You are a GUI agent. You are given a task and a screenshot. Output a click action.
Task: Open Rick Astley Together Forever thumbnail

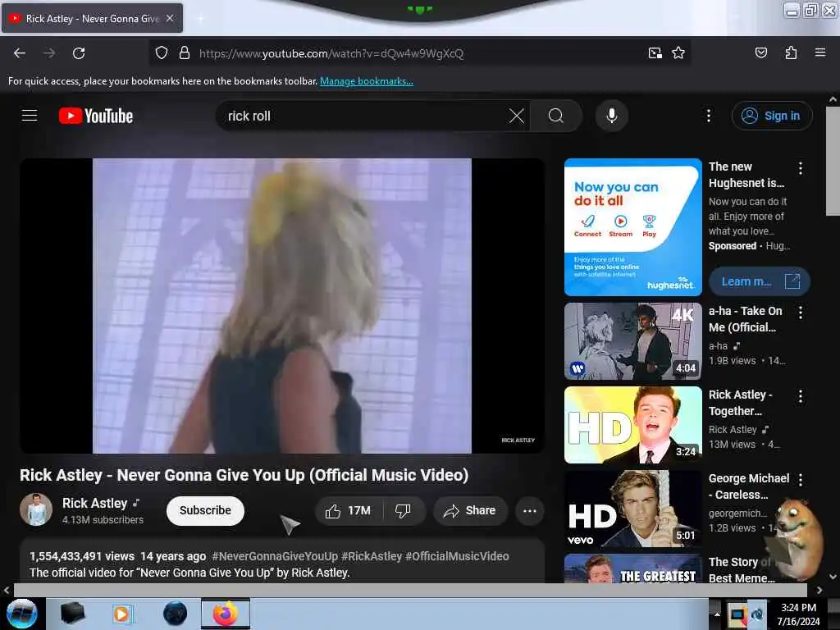pyautogui.click(x=632, y=425)
